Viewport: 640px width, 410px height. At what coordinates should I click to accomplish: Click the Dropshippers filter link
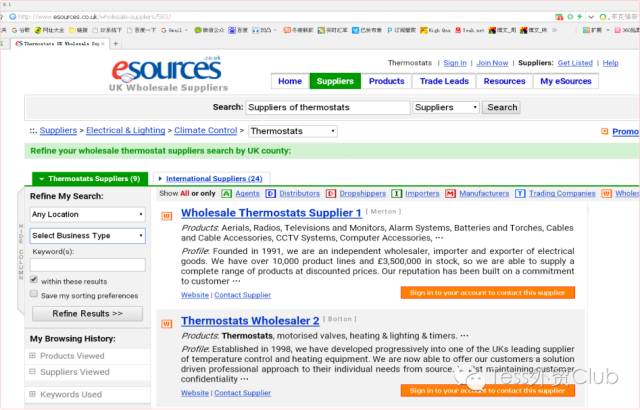click(x=362, y=193)
